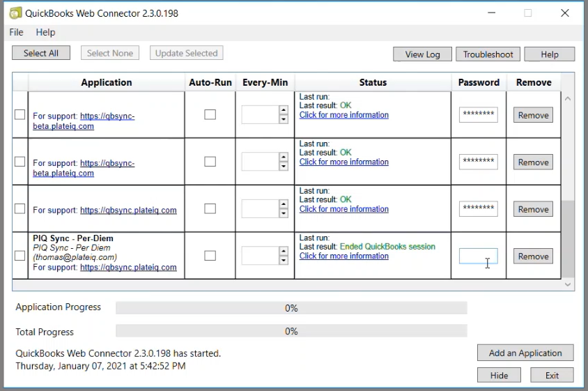Screen dimensions: 588x391
Task: Click the Total Progress bar
Action: click(291, 331)
